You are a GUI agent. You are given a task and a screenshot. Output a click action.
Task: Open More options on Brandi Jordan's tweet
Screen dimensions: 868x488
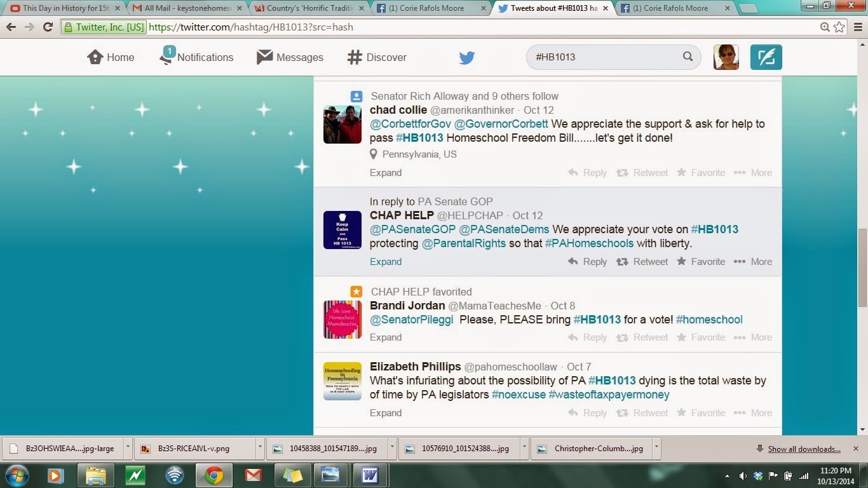[753, 337]
